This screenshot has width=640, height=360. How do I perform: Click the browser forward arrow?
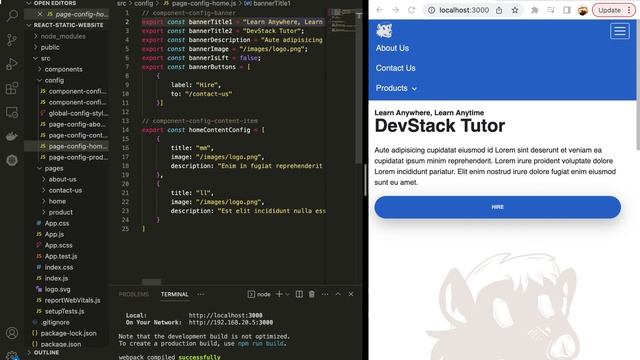click(396, 10)
